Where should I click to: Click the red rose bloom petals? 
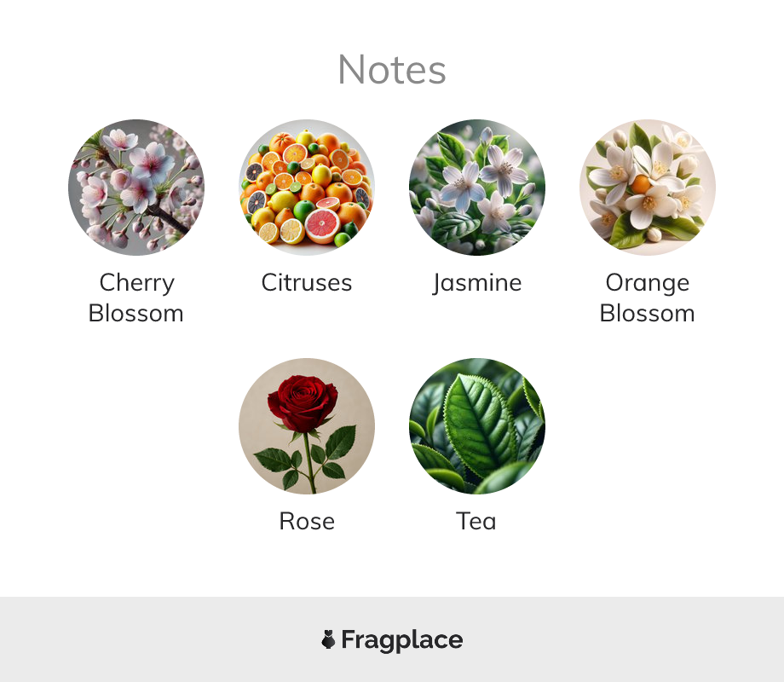(x=303, y=402)
